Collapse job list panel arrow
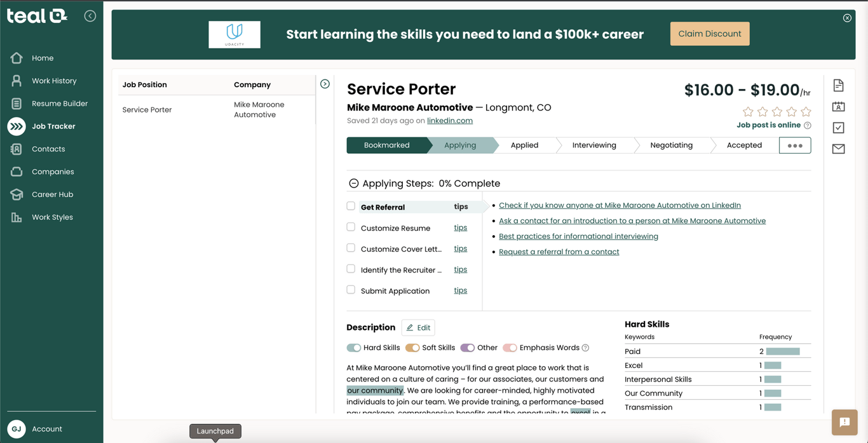Viewport: 868px width, 443px height. pos(325,84)
